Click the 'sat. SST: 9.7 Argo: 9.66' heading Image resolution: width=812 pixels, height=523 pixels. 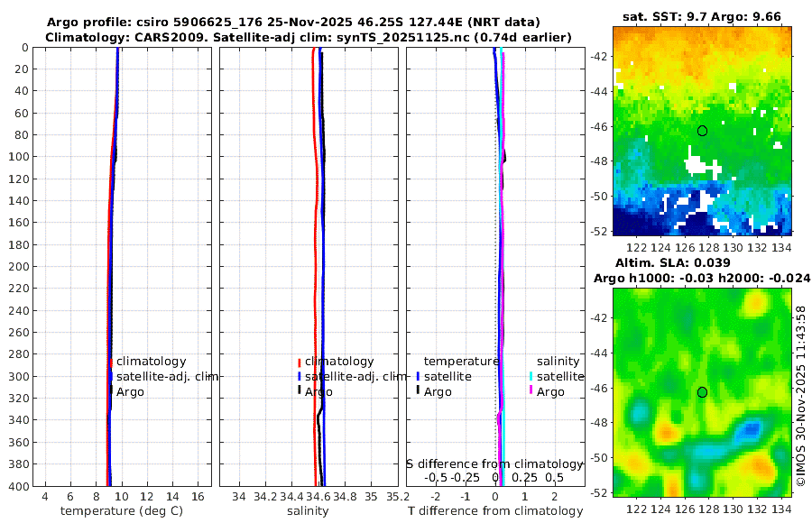702,16
